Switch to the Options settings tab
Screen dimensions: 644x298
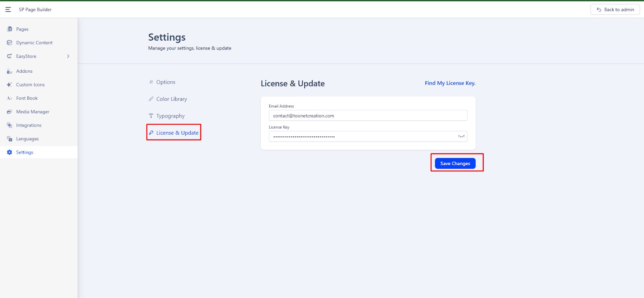165,82
